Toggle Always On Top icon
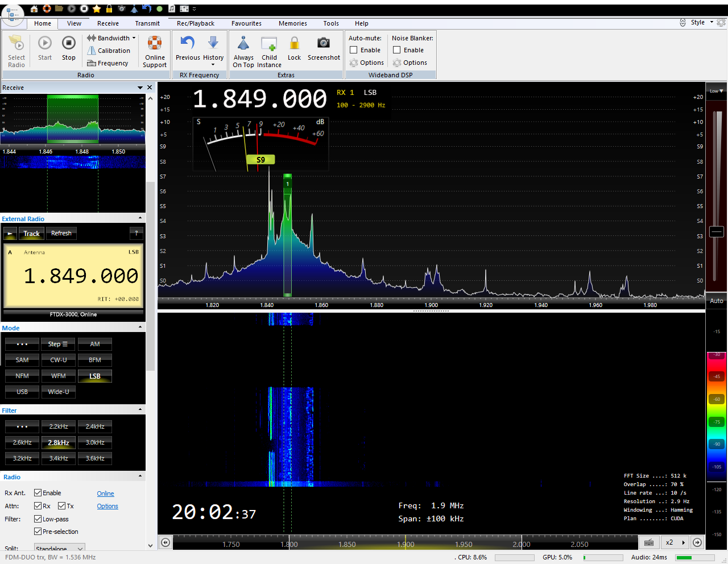Viewport: 728px width, 564px height. point(243,44)
